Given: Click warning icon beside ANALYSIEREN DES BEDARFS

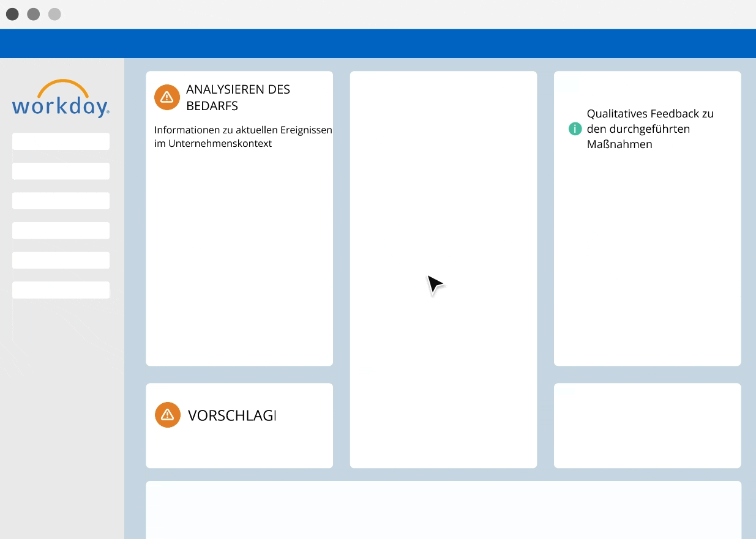Looking at the screenshot, I should pos(167,97).
